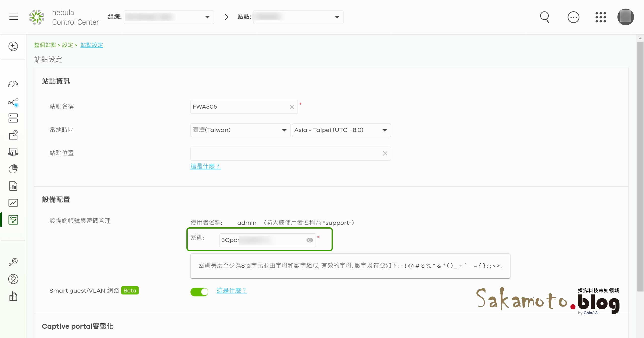The image size is (644, 338).
Task: Toggle Smart guest/VLAN network switch
Action: 199,292
